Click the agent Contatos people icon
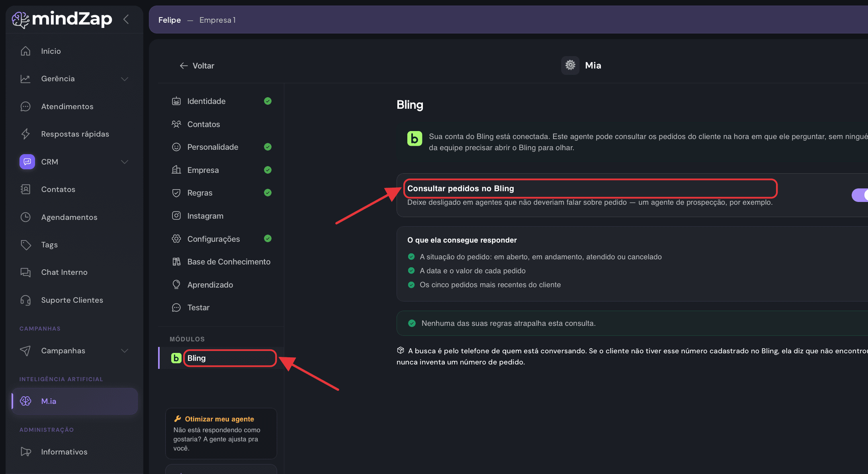 (176, 124)
